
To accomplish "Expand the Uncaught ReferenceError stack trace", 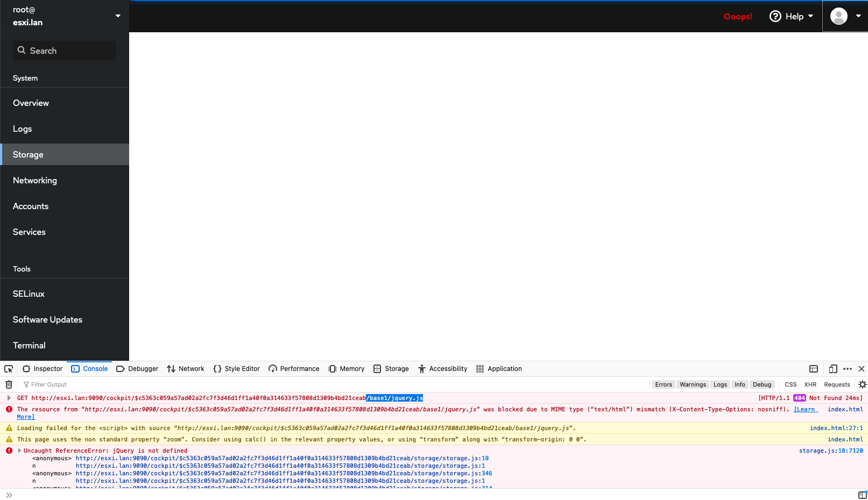I will point(20,451).
